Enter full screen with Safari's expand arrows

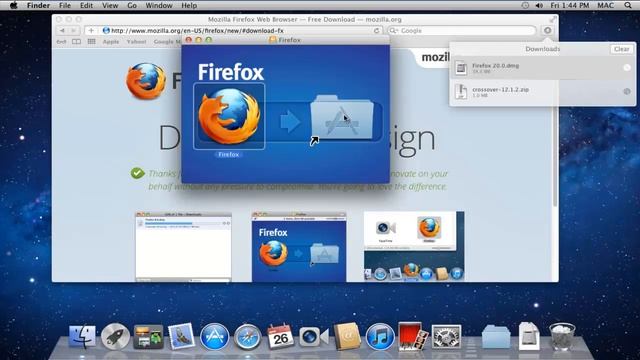tap(552, 19)
